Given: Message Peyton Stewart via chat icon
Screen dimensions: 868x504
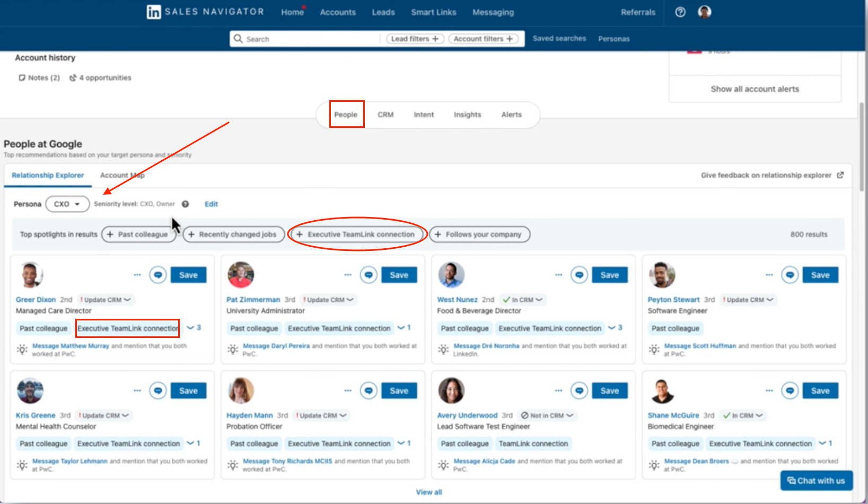Looking at the screenshot, I should tap(790, 275).
